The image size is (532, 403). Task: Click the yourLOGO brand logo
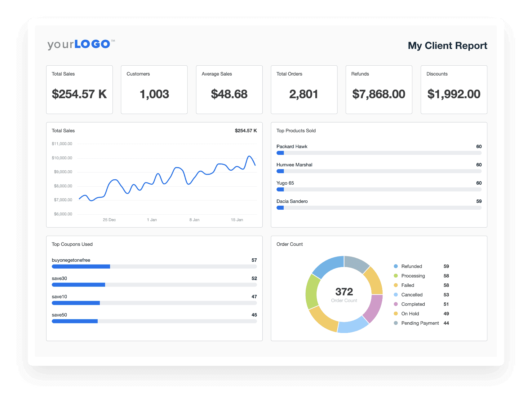[x=81, y=44]
